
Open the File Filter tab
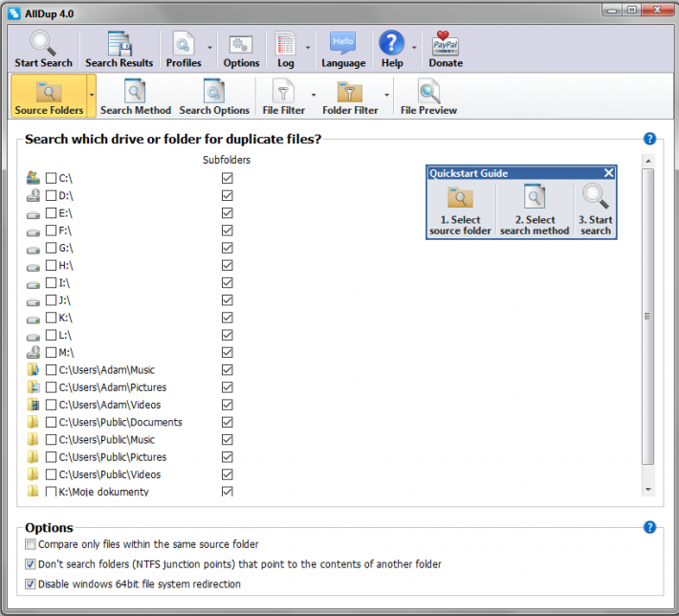[x=284, y=97]
